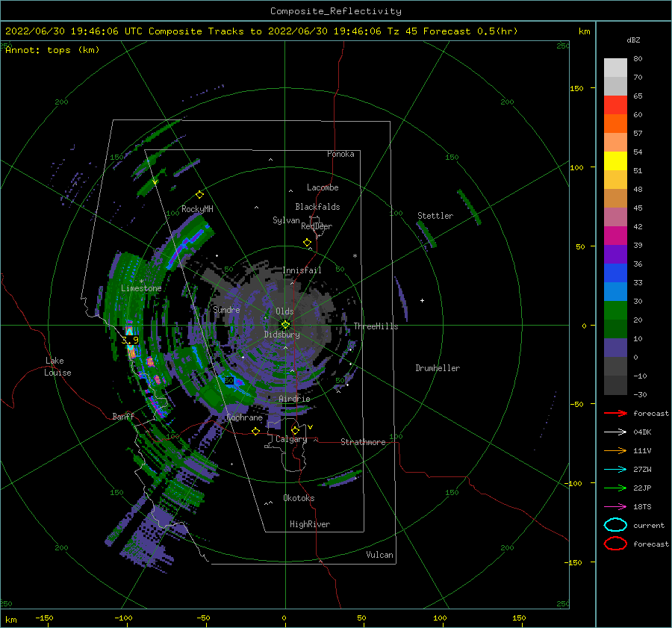
Task: Click the Ponoka city label
Action: (x=340, y=154)
